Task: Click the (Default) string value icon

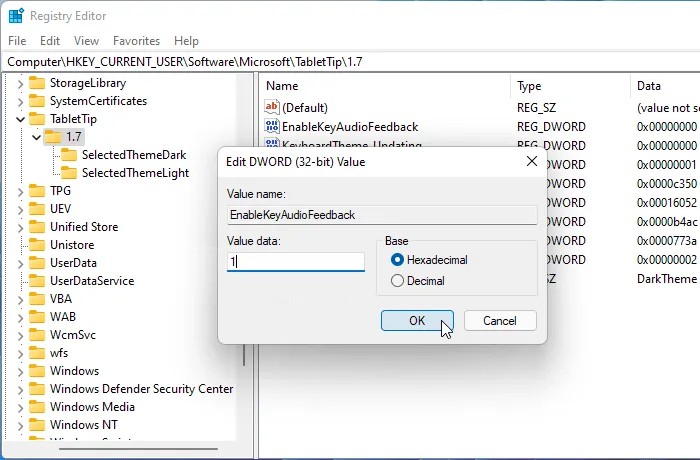Action: pos(271,107)
